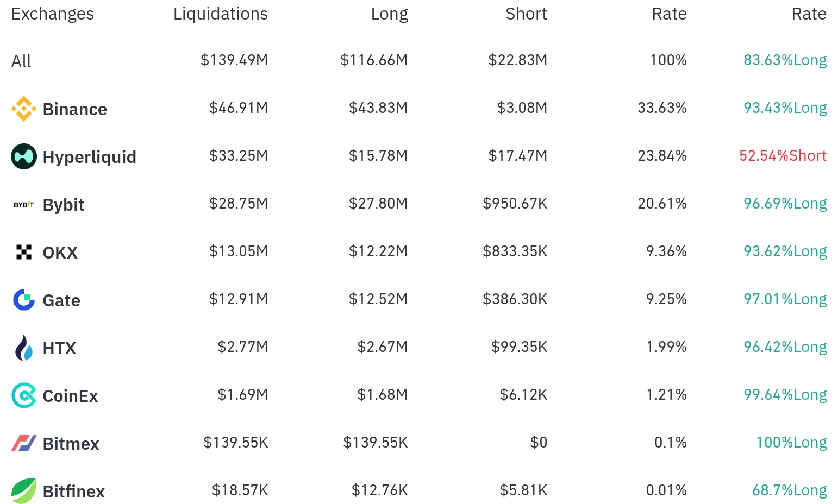Click the OKX logo icon
Image resolution: width=838 pixels, height=504 pixels.
tap(23, 252)
